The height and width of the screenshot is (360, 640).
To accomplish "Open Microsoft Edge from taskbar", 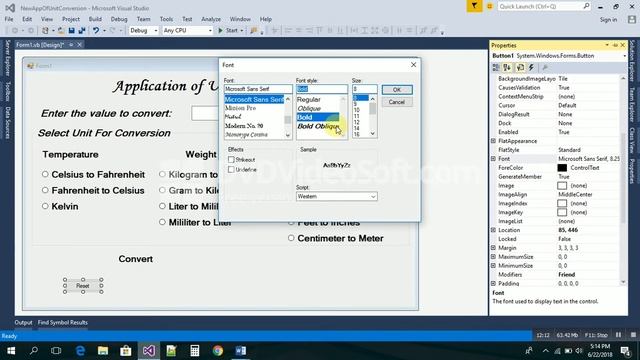I will pyautogui.click(x=80, y=351).
